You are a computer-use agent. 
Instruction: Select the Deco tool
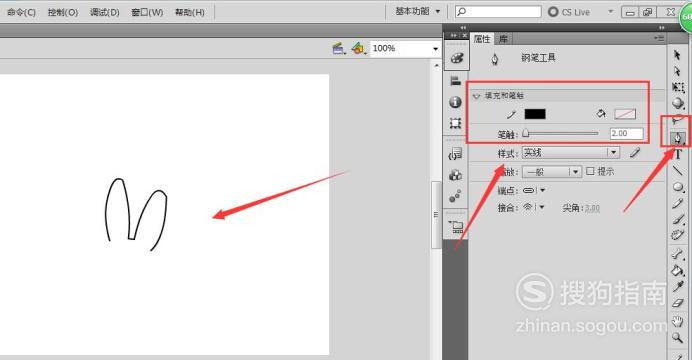(677, 235)
